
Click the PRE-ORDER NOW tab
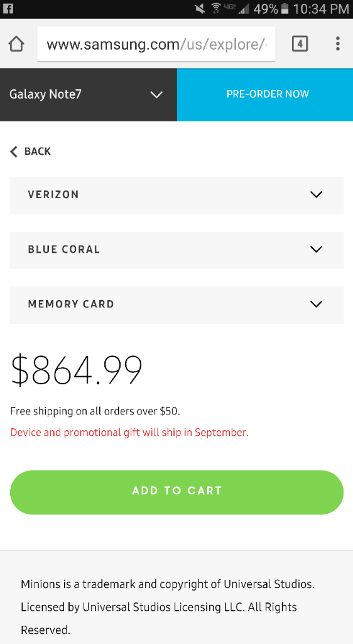[265, 94]
